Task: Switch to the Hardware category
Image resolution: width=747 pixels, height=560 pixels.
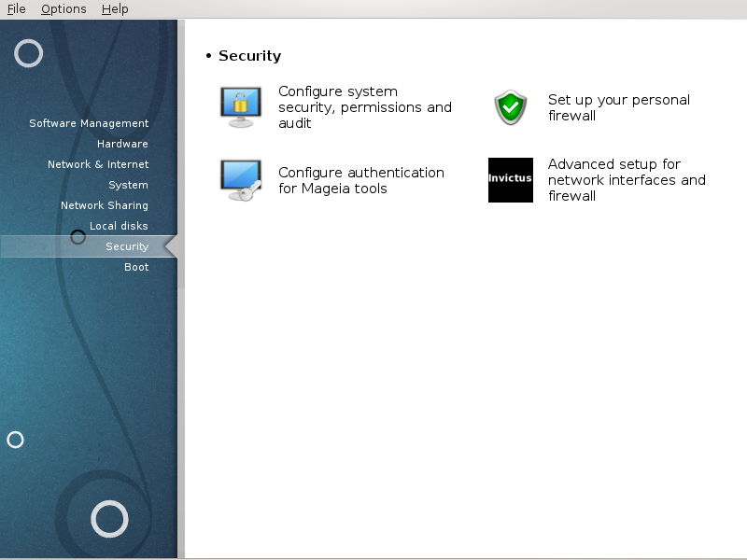Action: tap(122, 144)
